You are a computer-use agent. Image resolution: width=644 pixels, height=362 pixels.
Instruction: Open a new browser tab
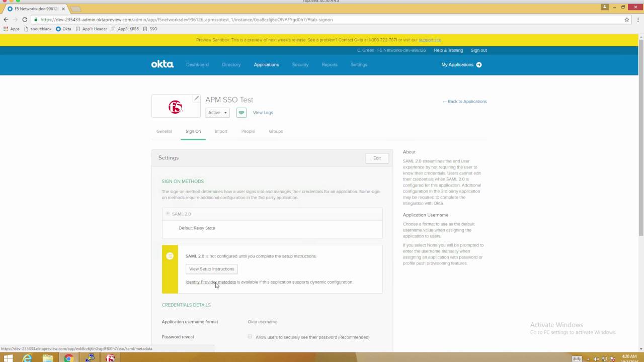(x=75, y=9)
